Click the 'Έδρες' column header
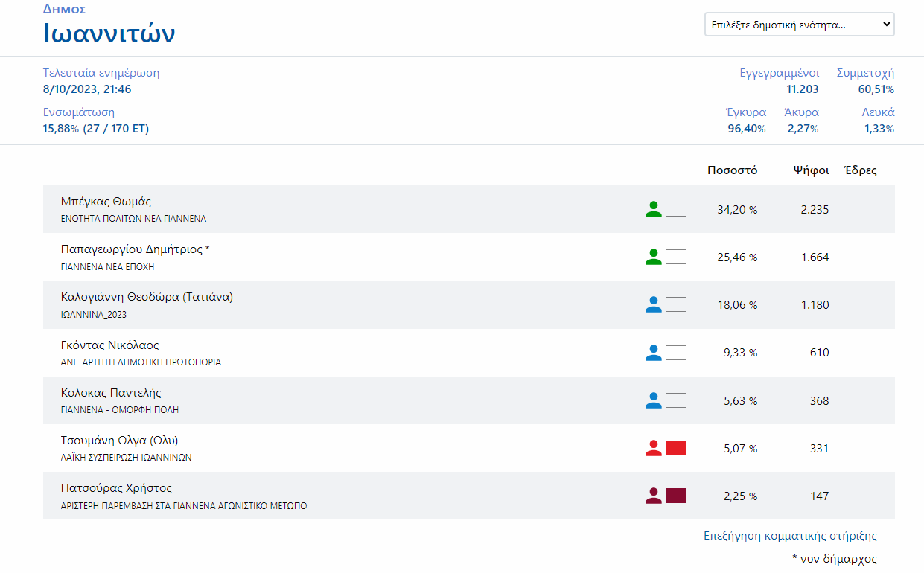The height and width of the screenshot is (573, 924). pos(860,170)
